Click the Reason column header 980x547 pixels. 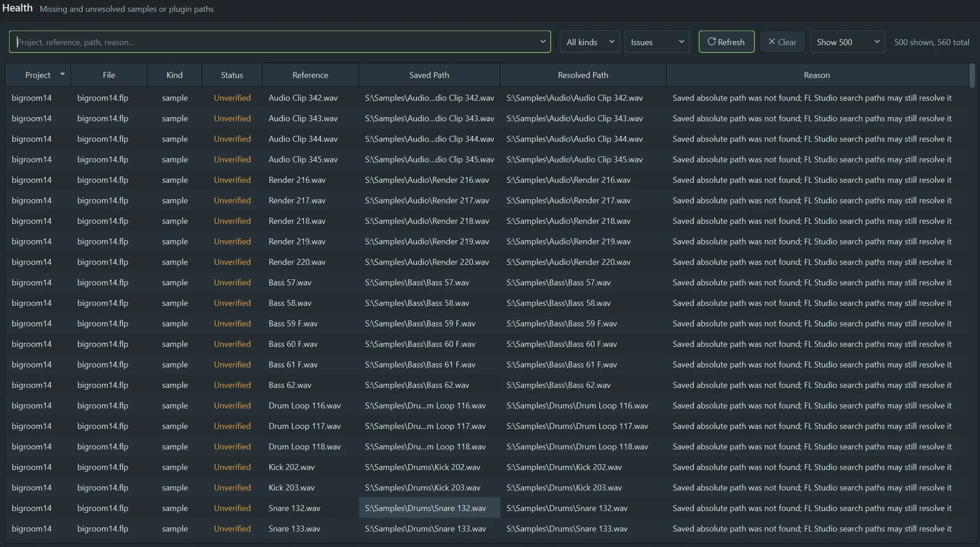pyautogui.click(x=816, y=75)
